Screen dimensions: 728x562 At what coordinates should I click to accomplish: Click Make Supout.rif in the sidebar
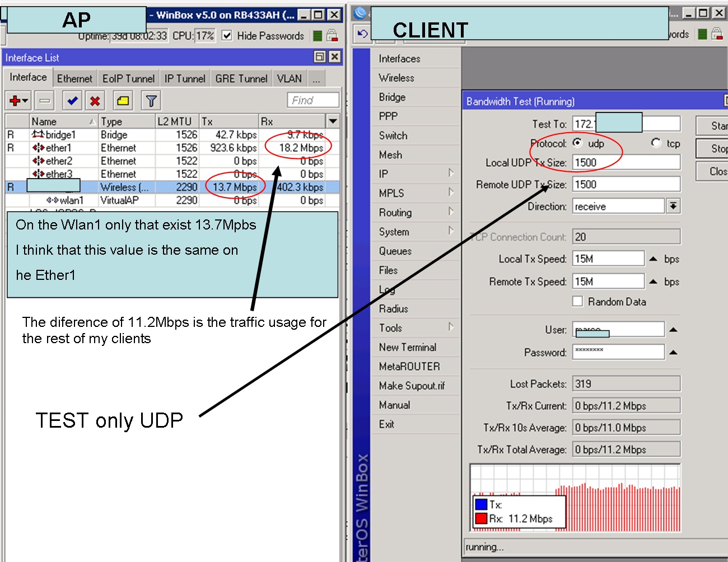pos(412,386)
